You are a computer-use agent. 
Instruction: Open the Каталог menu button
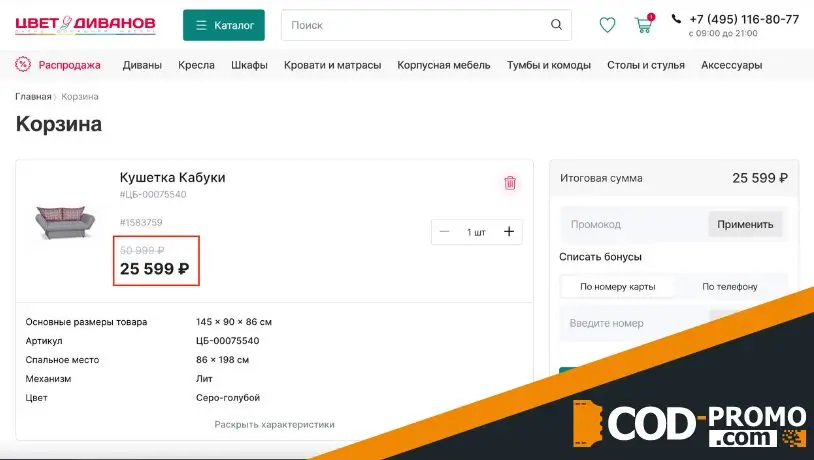224,25
